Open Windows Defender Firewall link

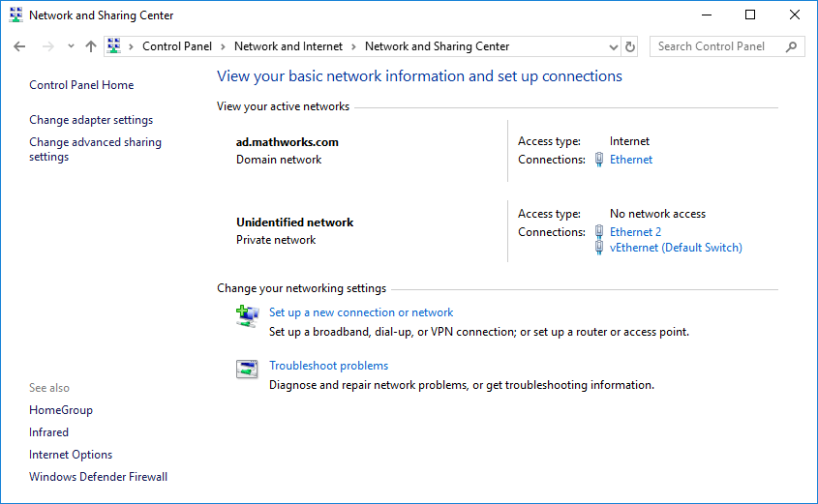tap(98, 477)
